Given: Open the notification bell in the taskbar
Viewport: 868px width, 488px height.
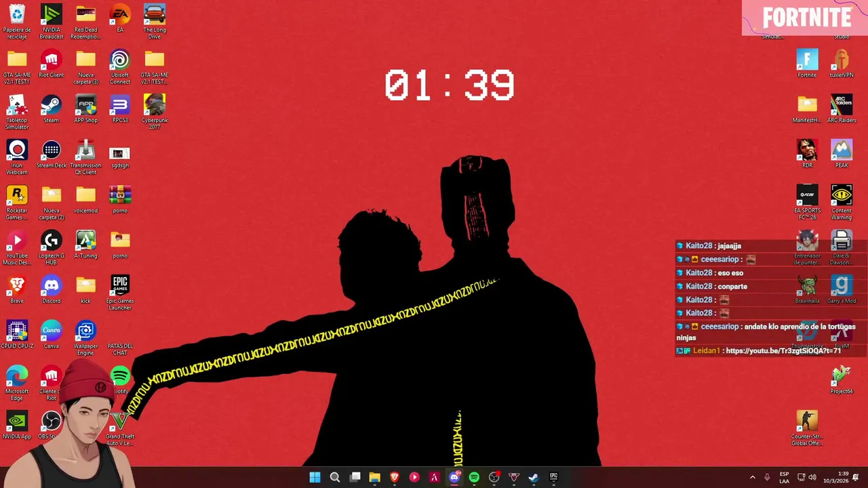Looking at the screenshot, I should tap(856, 477).
